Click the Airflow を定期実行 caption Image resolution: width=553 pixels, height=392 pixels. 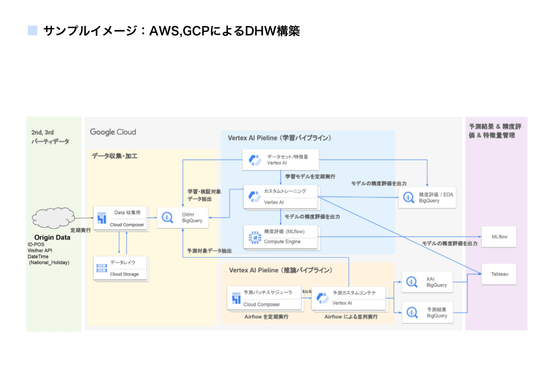(266, 317)
